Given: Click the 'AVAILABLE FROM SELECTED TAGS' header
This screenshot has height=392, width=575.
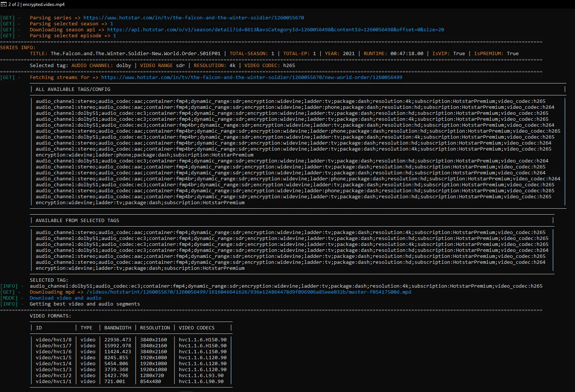Looking at the screenshot, I should coord(78,221).
